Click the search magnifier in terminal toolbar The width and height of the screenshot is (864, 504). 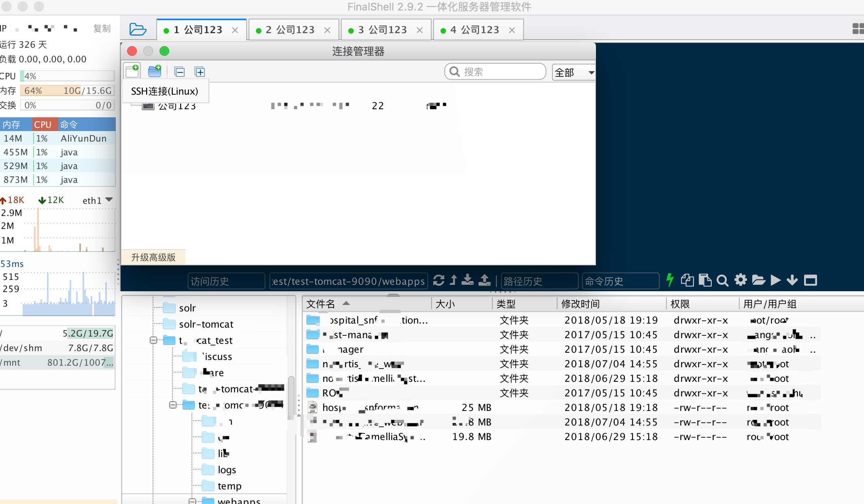point(723,280)
